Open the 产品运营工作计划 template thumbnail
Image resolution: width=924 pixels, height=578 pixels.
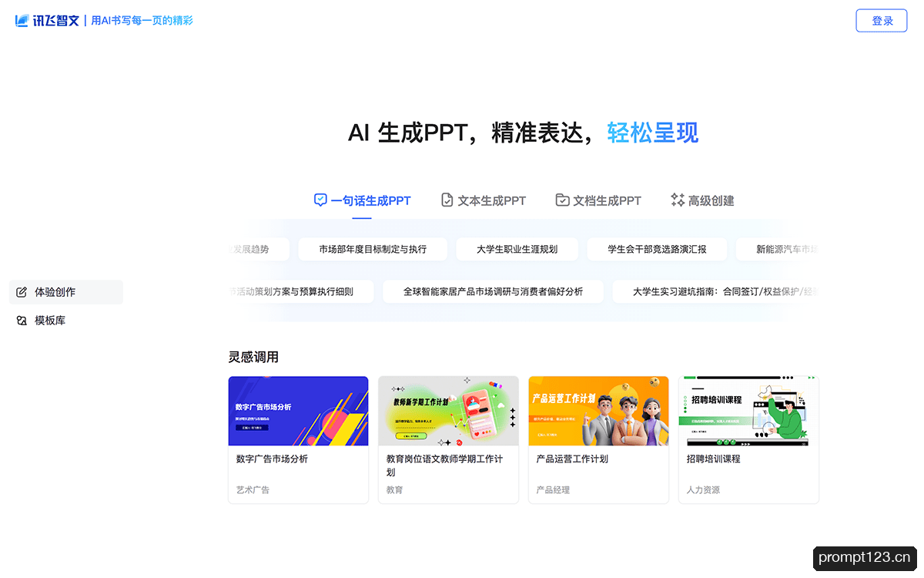[x=598, y=411]
